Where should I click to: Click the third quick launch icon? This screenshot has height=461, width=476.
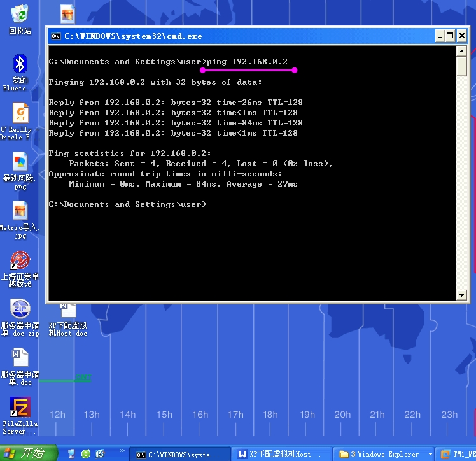100,454
